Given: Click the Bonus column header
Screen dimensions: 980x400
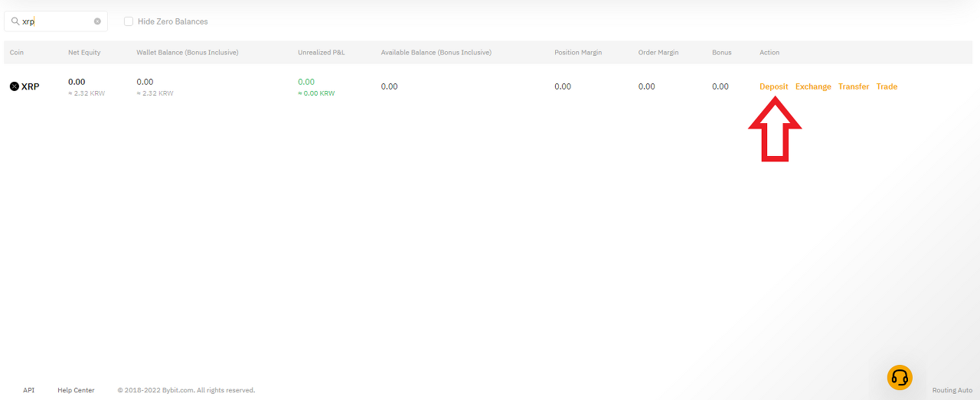Looking at the screenshot, I should click(x=722, y=52).
